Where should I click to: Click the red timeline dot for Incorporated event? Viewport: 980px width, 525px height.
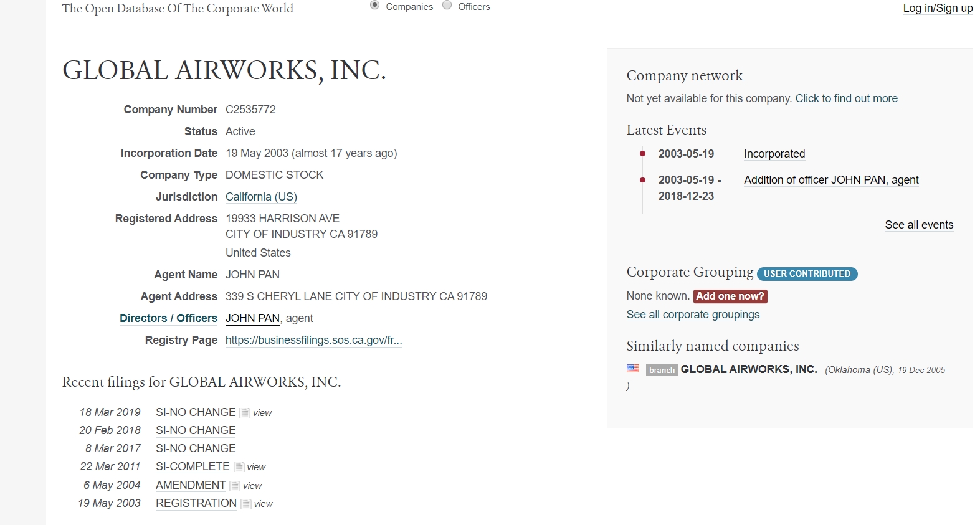point(642,154)
